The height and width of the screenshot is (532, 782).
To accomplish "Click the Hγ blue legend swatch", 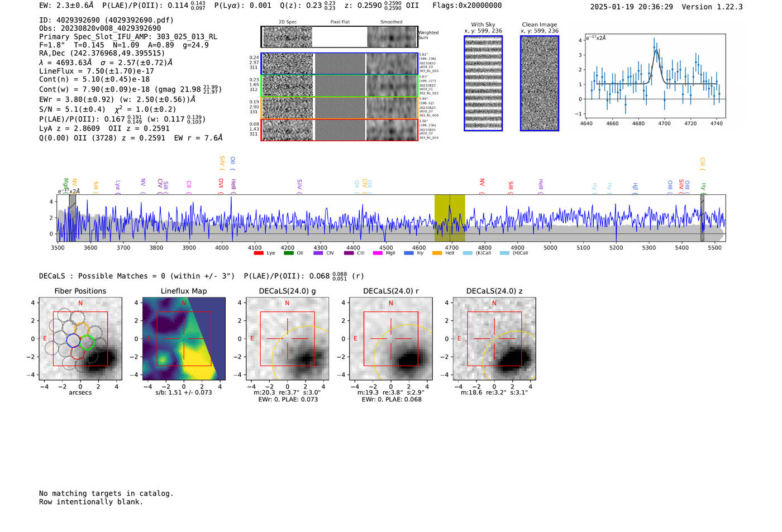I will (x=409, y=253).
